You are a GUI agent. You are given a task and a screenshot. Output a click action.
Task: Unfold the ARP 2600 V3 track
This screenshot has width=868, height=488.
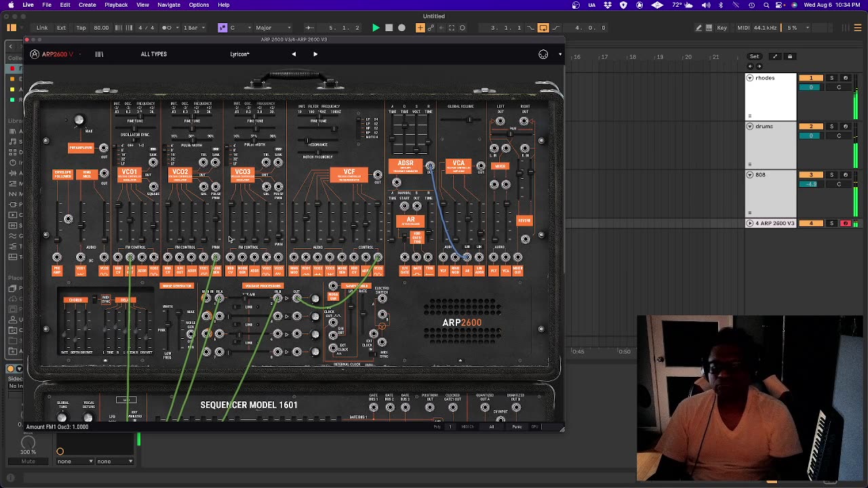(750, 224)
